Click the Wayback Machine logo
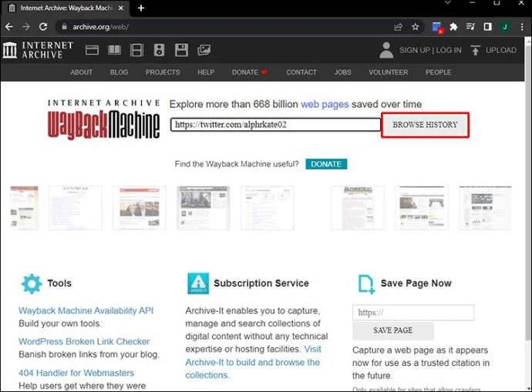532x392 pixels. coord(103,119)
